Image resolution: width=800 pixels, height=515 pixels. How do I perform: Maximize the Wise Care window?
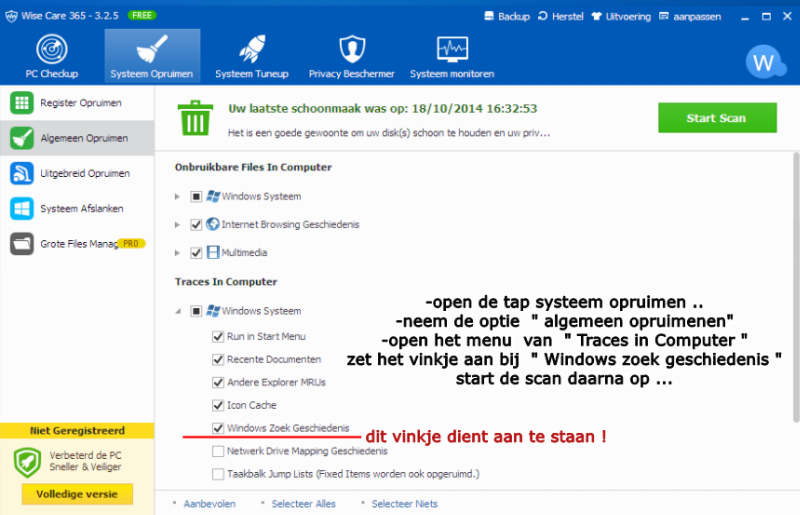(766, 16)
